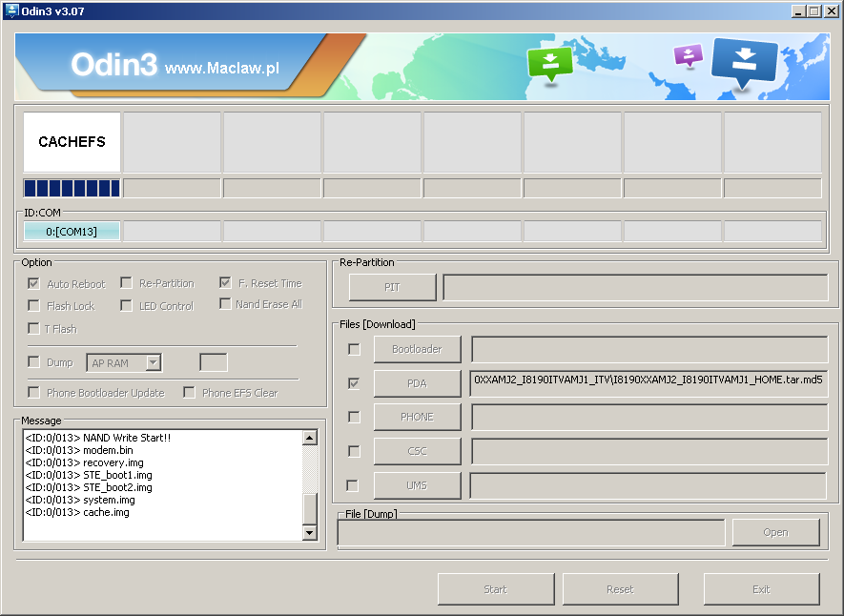Click the green download speech-bubble icon

[549, 64]
